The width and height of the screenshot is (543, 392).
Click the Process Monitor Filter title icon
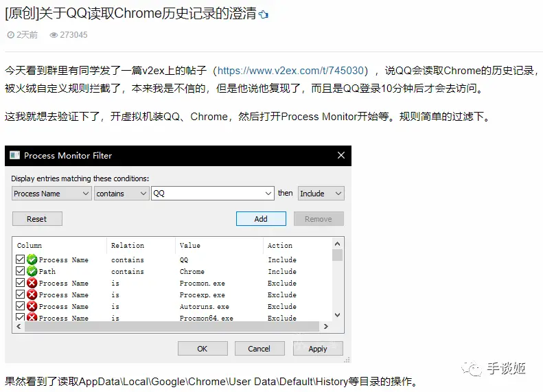point(15,155)
